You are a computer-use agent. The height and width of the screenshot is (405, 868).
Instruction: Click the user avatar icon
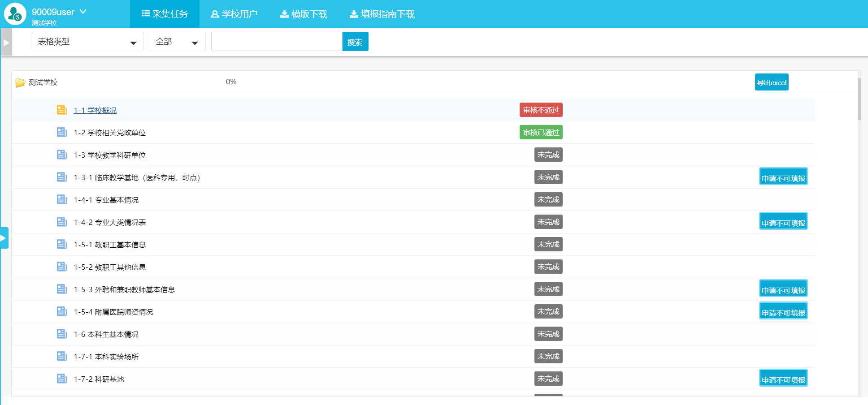pos(15,14)
